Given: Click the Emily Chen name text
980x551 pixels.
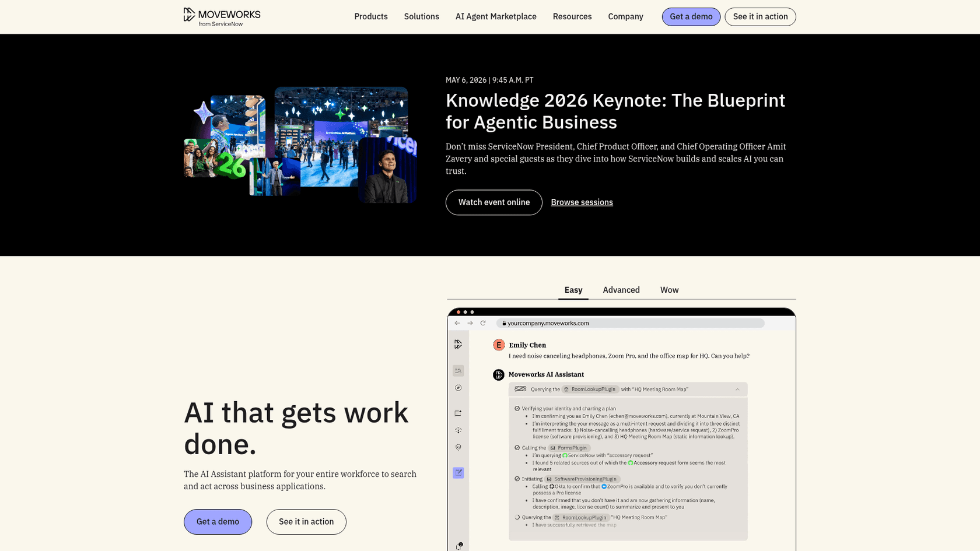Looking at the screenshot, I should tap(527, 345).
